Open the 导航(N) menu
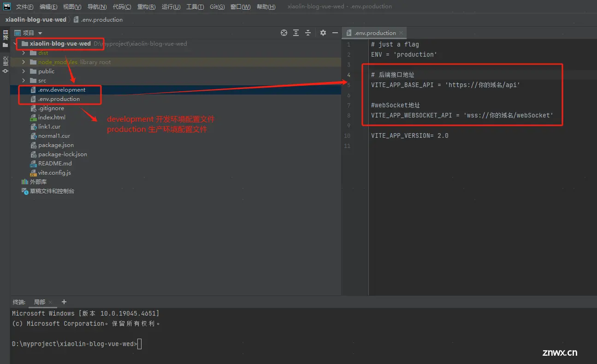Viewport: 597px width, 364px height. click(97, 6)
